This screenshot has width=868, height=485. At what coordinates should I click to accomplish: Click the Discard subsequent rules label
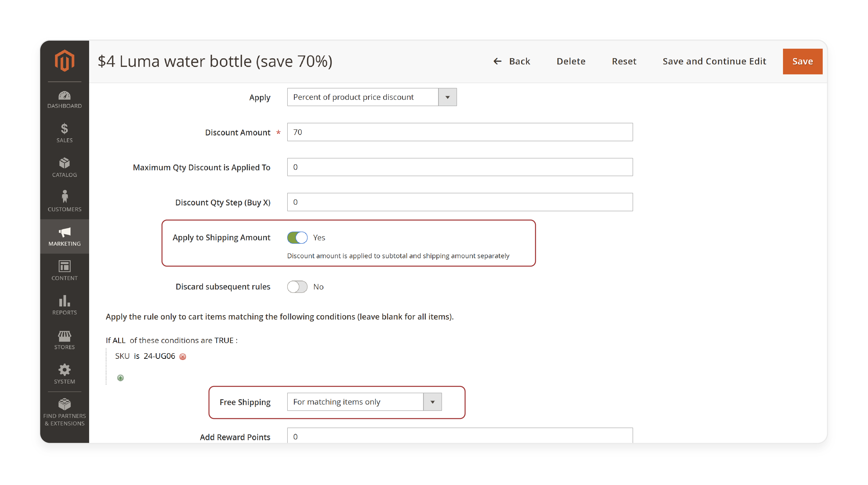point(223,287)
